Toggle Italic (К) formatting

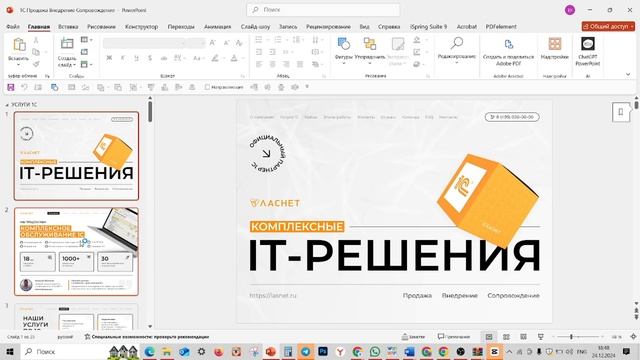(x=122, y=58)
